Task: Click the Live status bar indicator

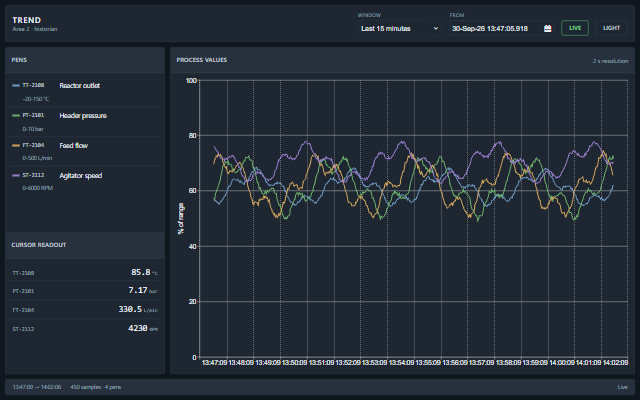Action: coord(622,387)
